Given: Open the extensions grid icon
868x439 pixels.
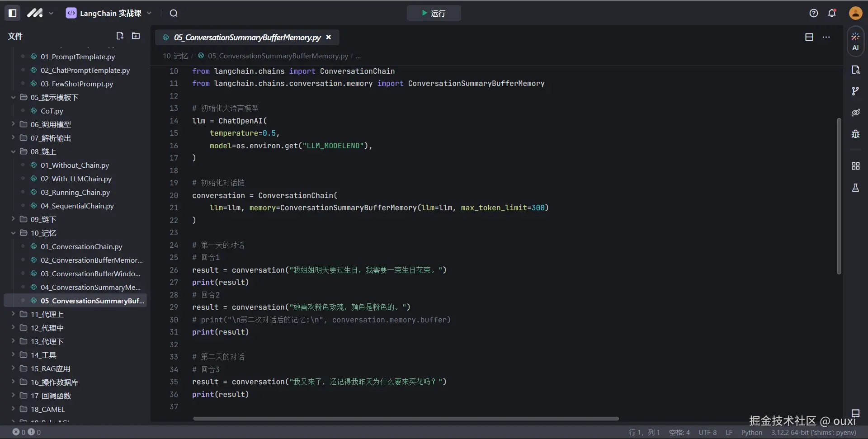Looking at the screenshot, I should click(855, 166).
